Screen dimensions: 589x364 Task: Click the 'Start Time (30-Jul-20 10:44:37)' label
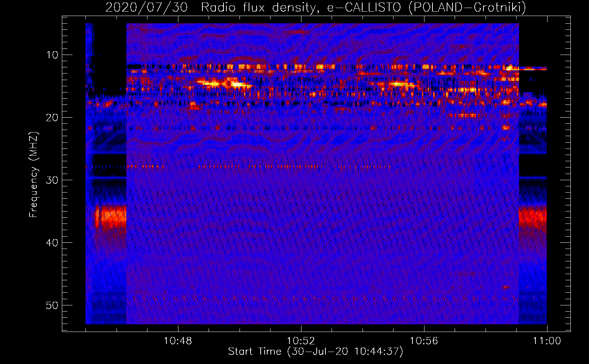pos(316,352)
